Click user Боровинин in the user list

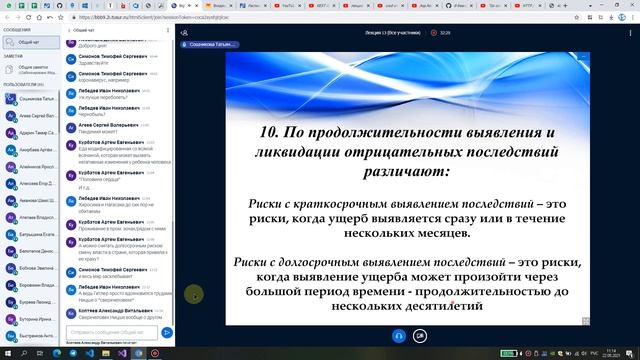coord(31,285)
